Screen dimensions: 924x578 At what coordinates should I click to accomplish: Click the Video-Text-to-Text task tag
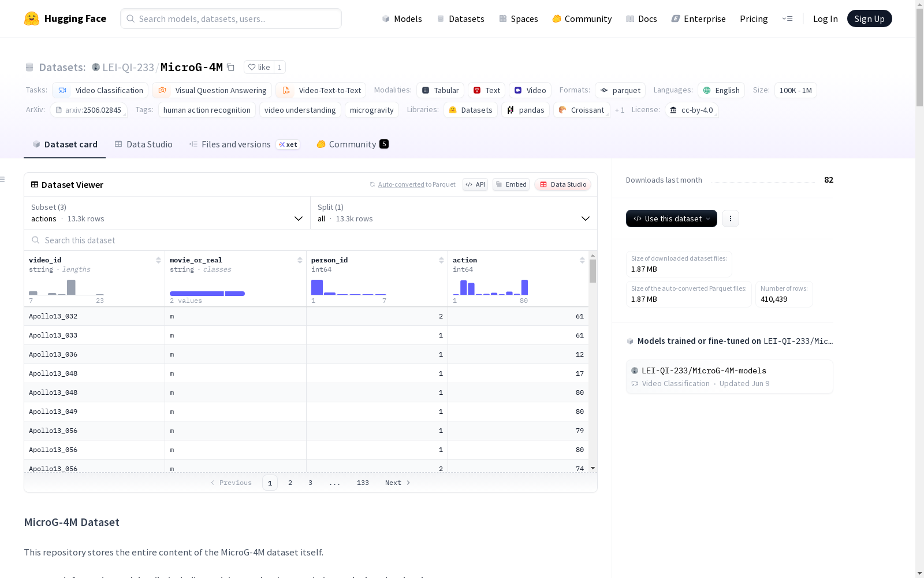(x=321, y=90)
